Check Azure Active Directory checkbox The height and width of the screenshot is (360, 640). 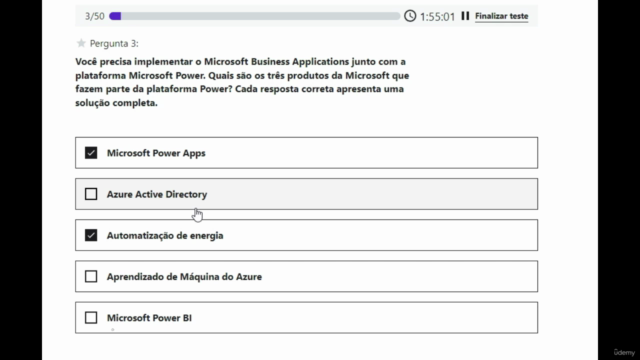(x=91, y=194)
